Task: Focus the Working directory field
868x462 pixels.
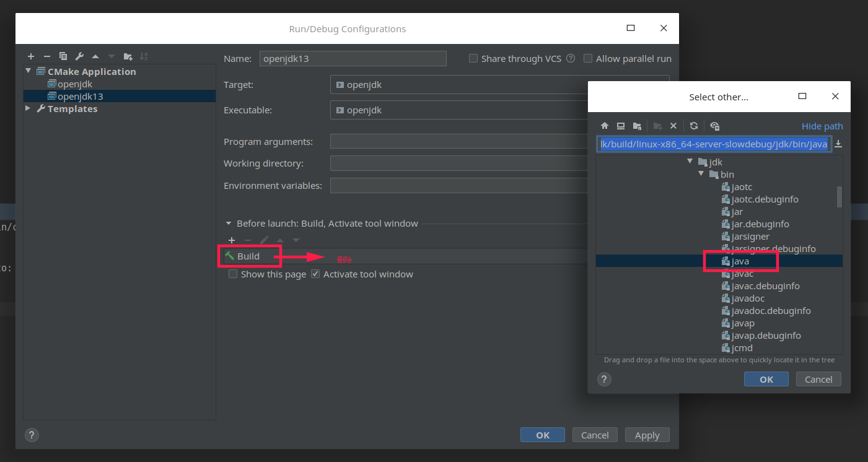Action: 458,163
